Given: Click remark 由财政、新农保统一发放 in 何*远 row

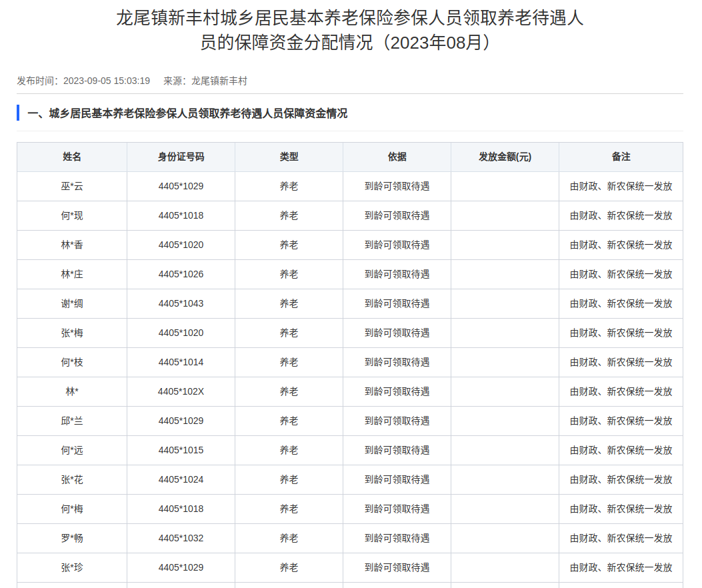Looking at the screenshot, I should click(x=621, y=450).
